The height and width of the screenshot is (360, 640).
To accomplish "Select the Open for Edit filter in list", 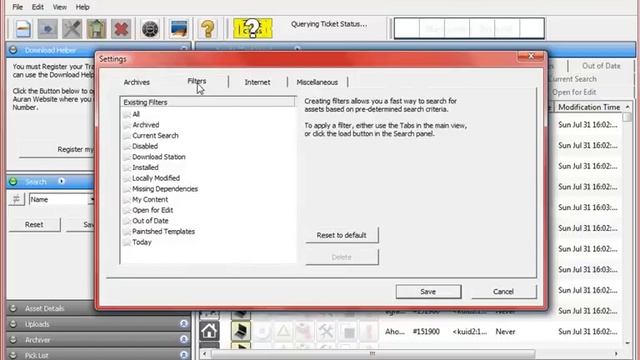I will (153, 210).
